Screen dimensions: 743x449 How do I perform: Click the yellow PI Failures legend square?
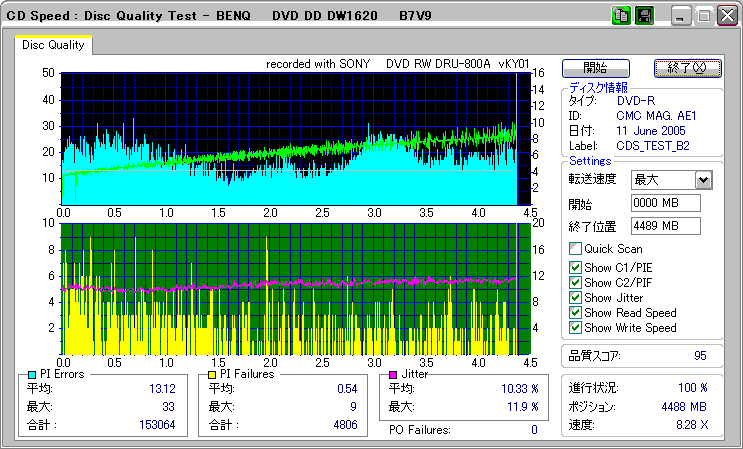pyautogui.click(x=211, y=374)
